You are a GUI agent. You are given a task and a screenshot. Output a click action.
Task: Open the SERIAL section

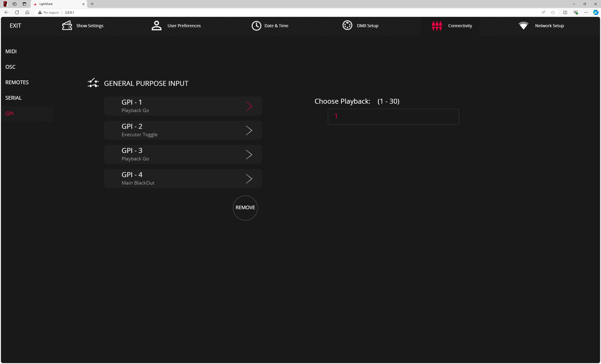[13, 98]
